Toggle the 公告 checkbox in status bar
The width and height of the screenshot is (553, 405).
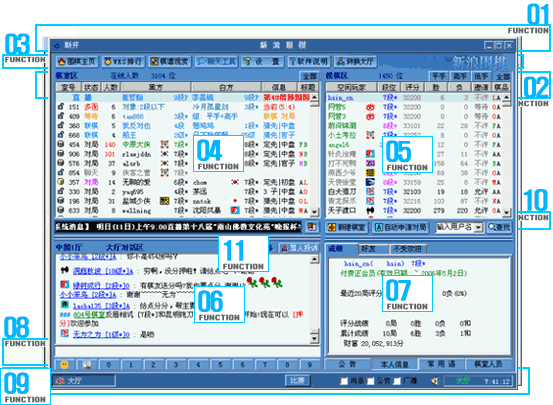point(370,381)
